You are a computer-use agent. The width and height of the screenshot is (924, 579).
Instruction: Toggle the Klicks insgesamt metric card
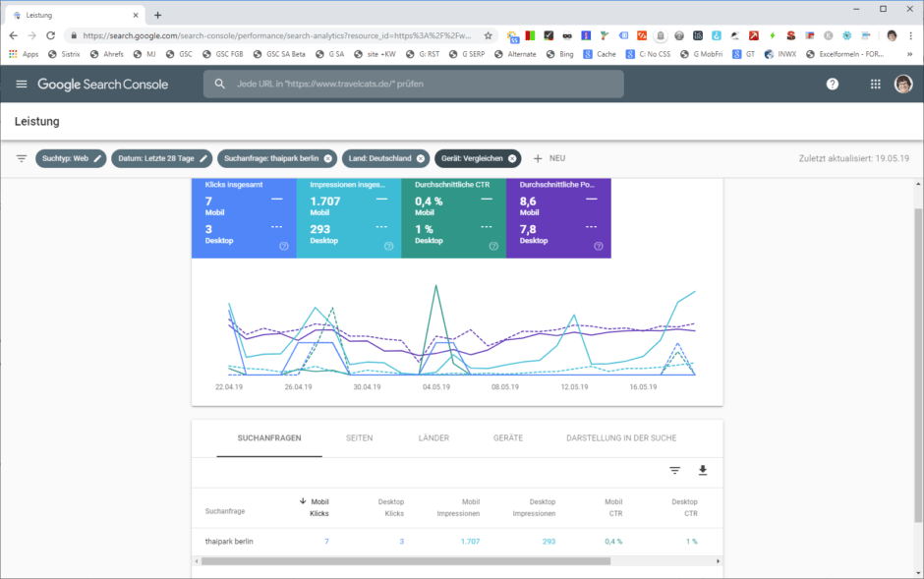click(244, 218)
